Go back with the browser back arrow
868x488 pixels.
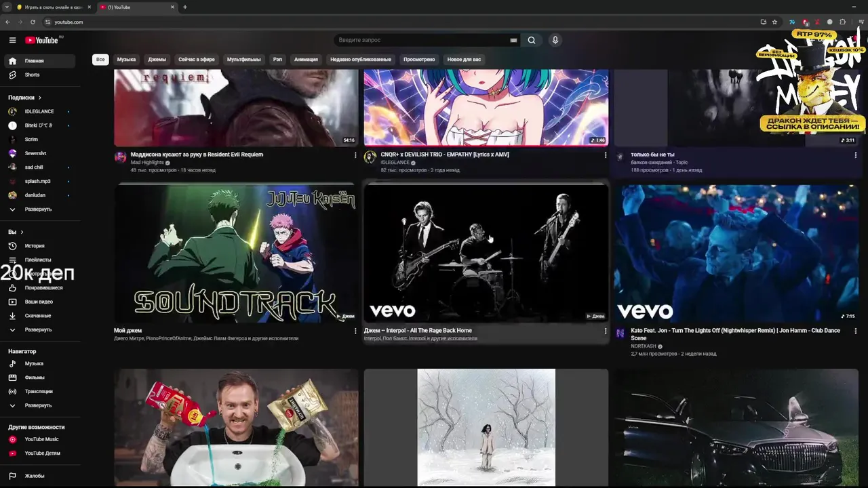point(7,22)
